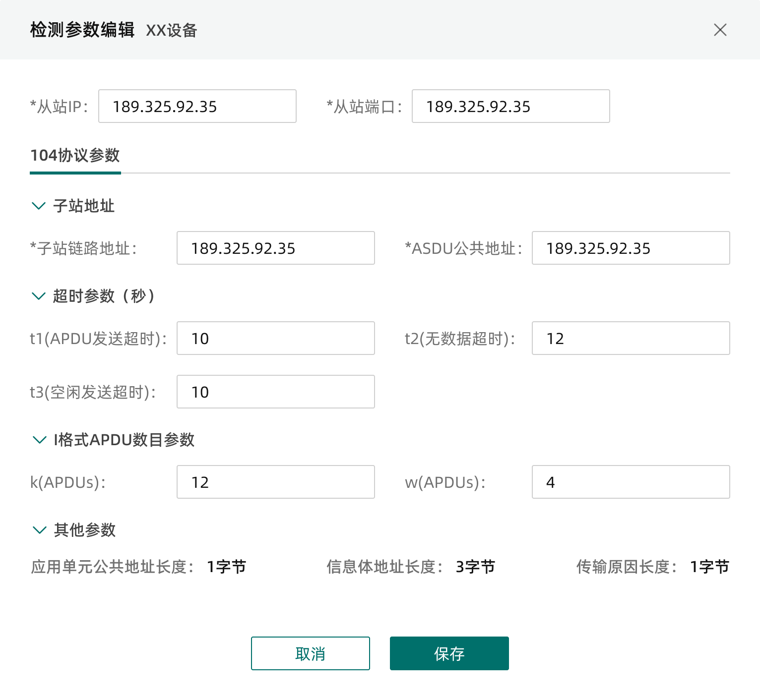Collapse the 超时参数（秒） section chevron
The width and height of the screenshot is (760, 700).
click(x=39, y=296)
